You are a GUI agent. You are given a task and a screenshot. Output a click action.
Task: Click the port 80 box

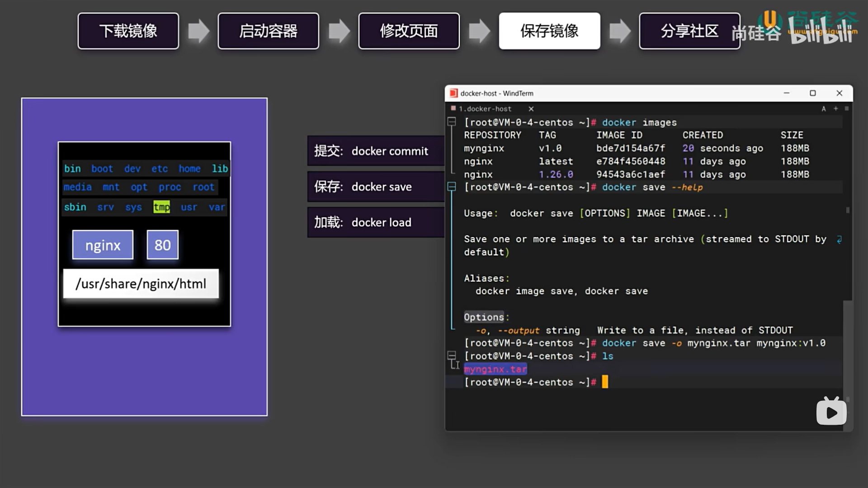click(163, 245)
